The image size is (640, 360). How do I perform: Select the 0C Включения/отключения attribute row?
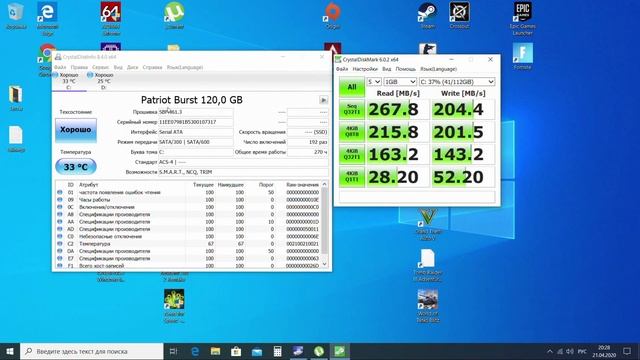click(188, 207)
